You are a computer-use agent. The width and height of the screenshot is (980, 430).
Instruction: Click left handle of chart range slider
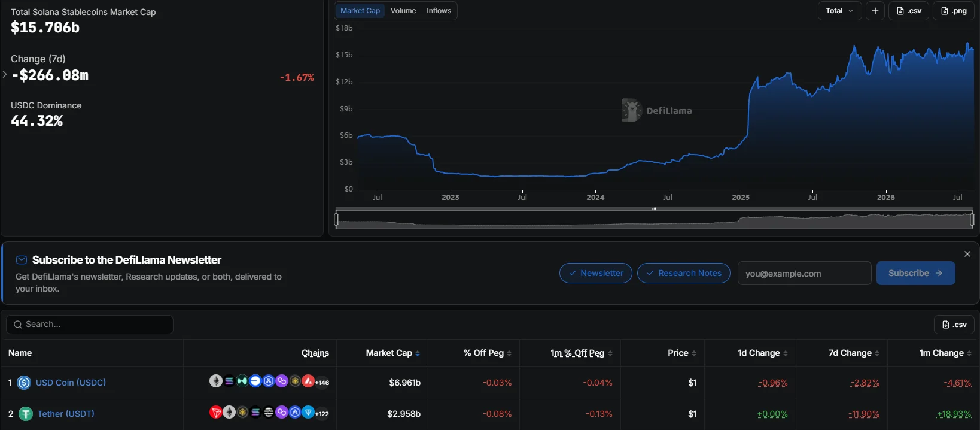click(336, 220)
